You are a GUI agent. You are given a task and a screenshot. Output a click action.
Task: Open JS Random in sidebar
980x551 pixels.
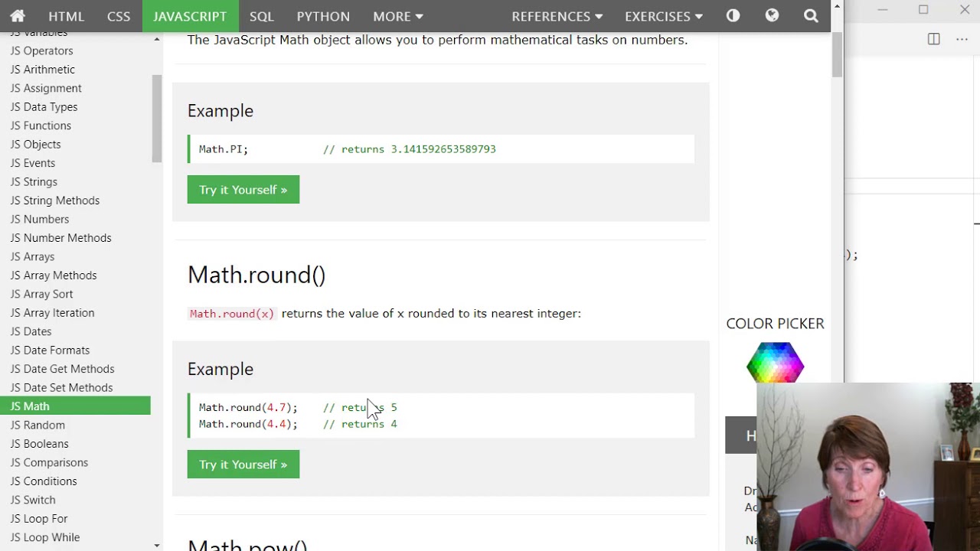[38, 425]
